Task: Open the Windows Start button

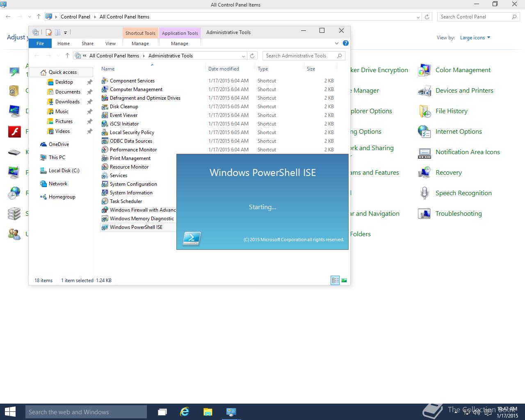Action: click(x=10, y=412)
